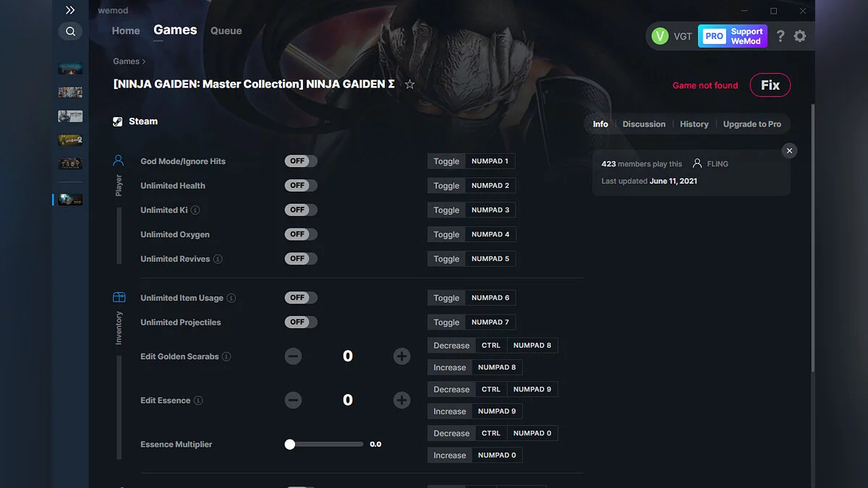
Task: Increase Essence with plus icon
Action: click(402, 401)
